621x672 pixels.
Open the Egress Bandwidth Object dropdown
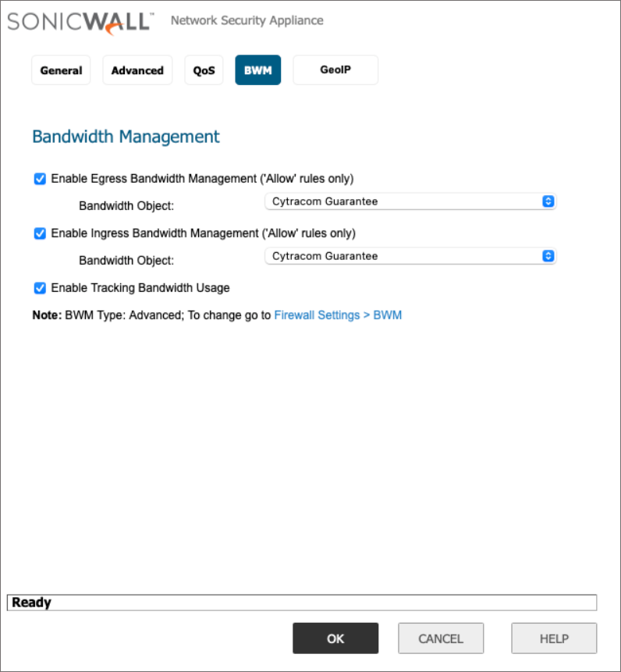pos(410,201)
